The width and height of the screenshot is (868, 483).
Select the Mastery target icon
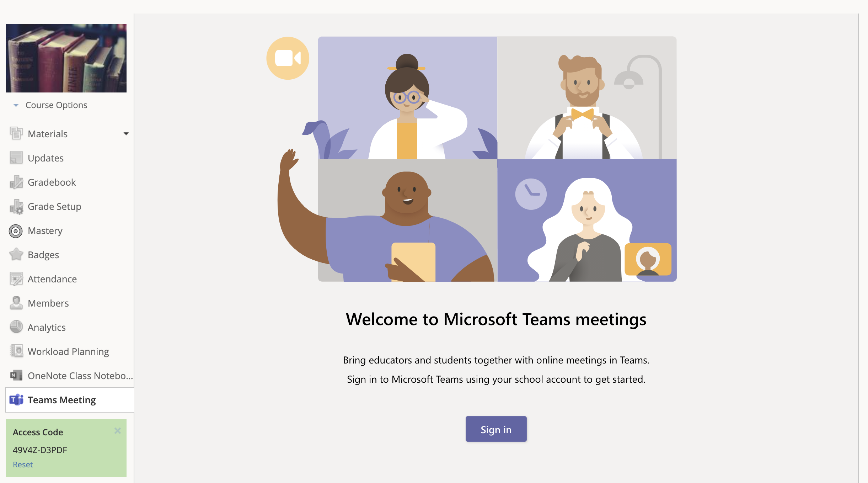coord(16,231)
